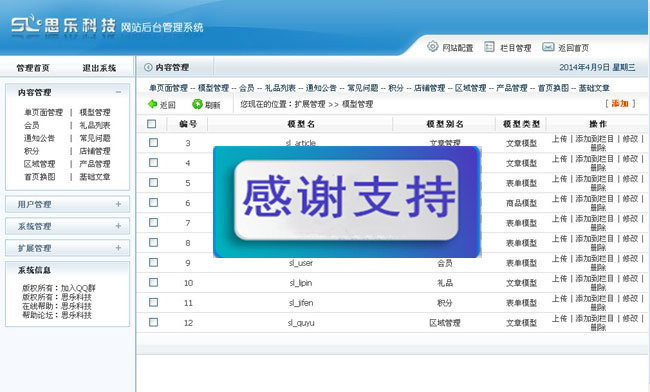Go to 管理首页 tab

pos(33,68)
